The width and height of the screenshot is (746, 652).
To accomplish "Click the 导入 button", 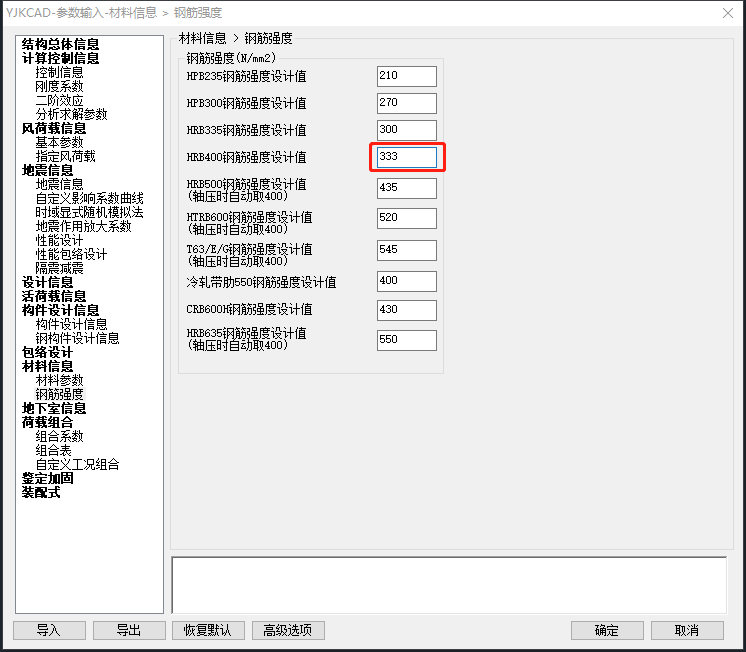I will pyautogui.click(x=49, y=631).
